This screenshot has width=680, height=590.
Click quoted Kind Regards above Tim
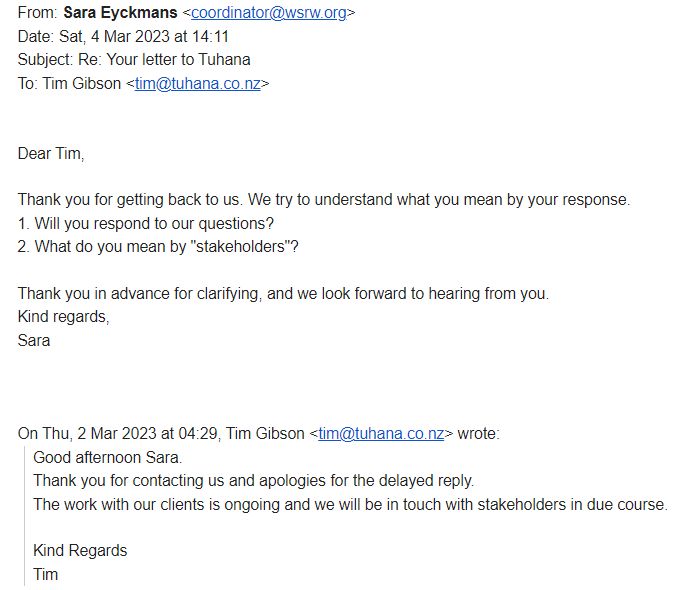pyautogui.click(x=80, y=551)
